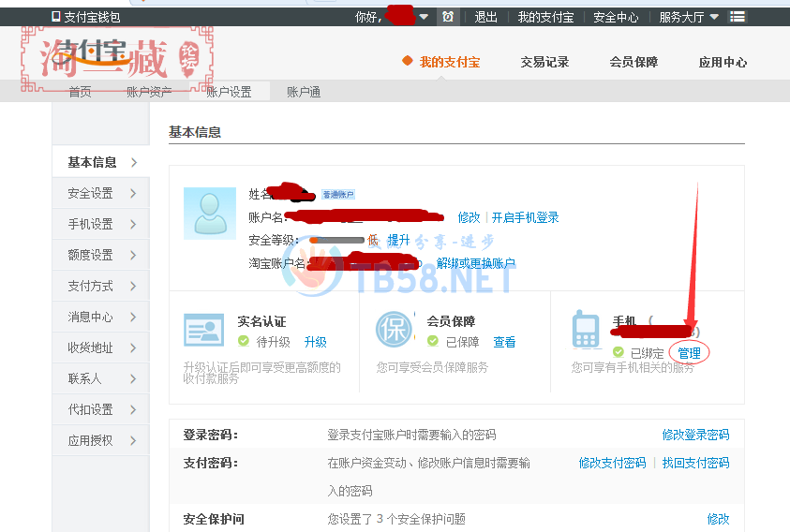Select 代扣设置 in the sidebar
The height and width of the screenshot is (532, 790).
101,409
